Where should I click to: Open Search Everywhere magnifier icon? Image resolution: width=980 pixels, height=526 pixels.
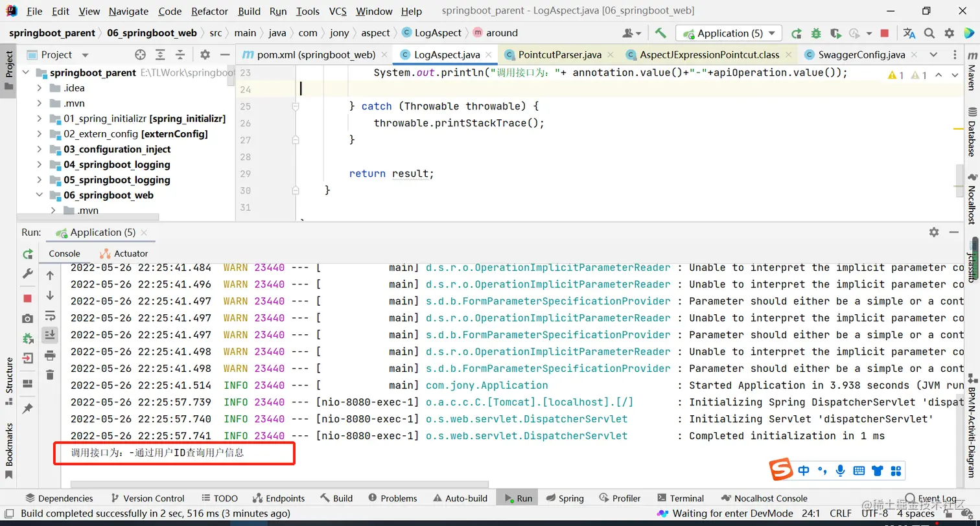pyautogui.click(x=929, y=33)
